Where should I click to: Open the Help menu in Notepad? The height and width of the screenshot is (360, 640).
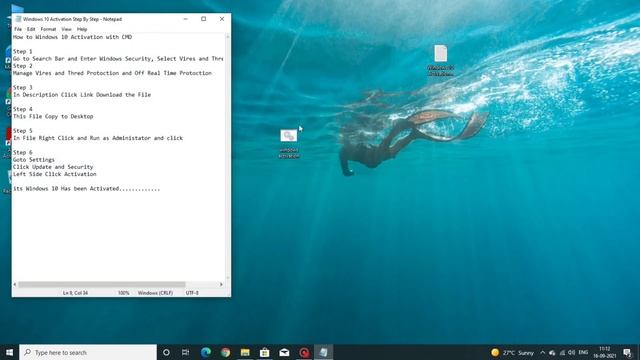point(82,29)
